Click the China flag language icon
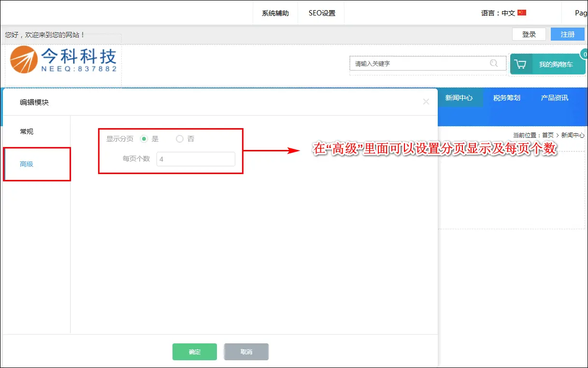This screenshot has height=368, width=588. point(522,13)
